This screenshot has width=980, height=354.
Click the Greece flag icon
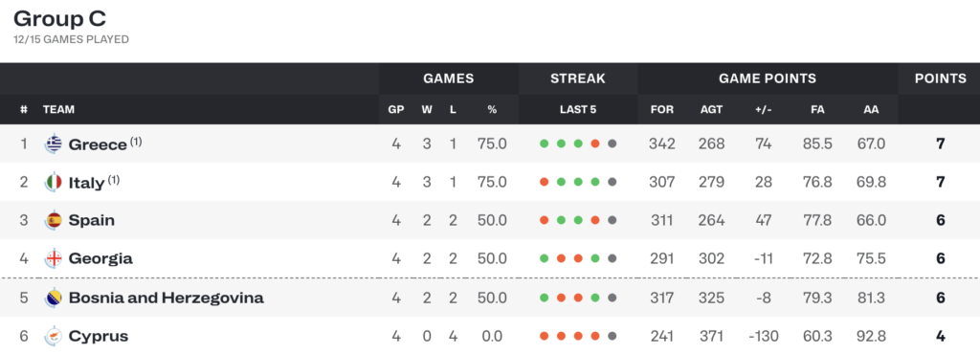point(54,144)
